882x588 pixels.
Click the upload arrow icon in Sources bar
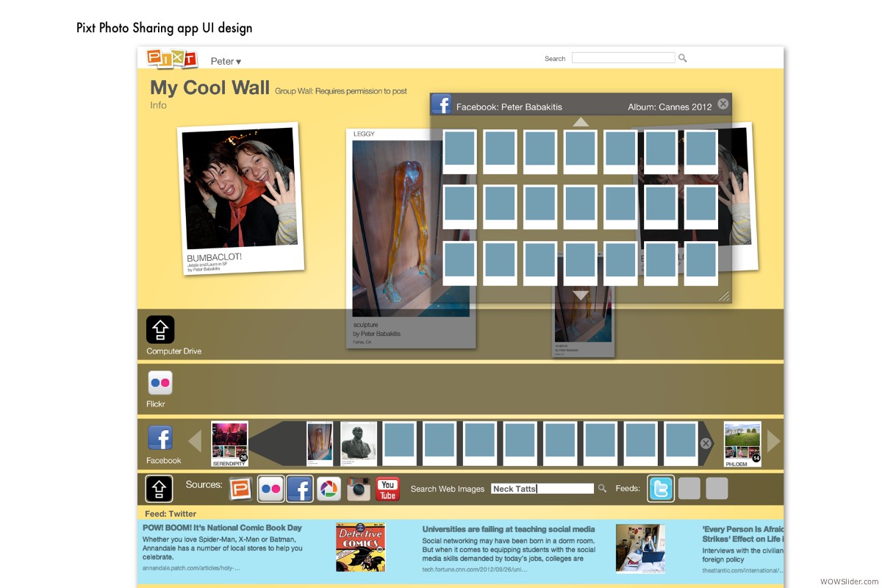pyautogui.click(x=159, y=489)
